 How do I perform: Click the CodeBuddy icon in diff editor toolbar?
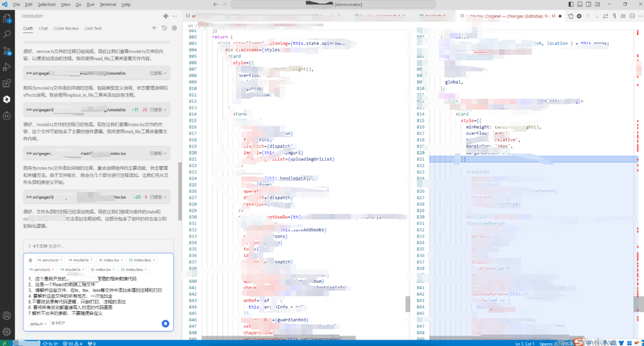(579, 16)
